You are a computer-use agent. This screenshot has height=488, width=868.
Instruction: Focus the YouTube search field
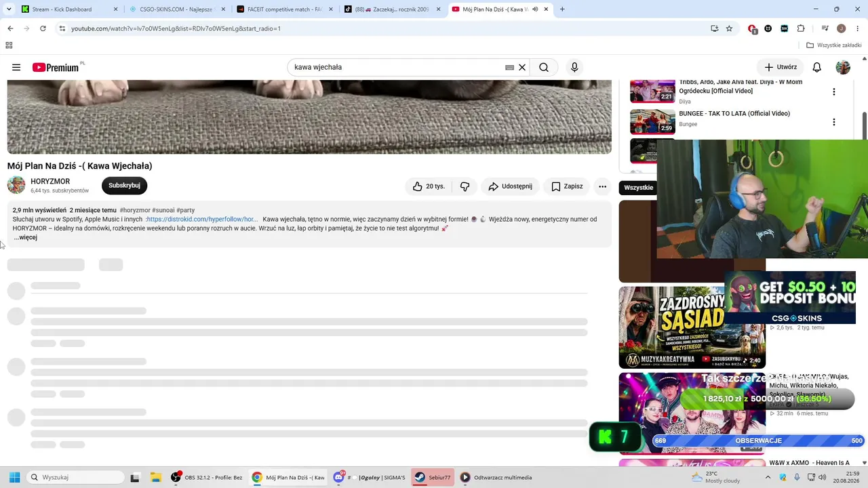pyautogui.click(x=398, y=68)
